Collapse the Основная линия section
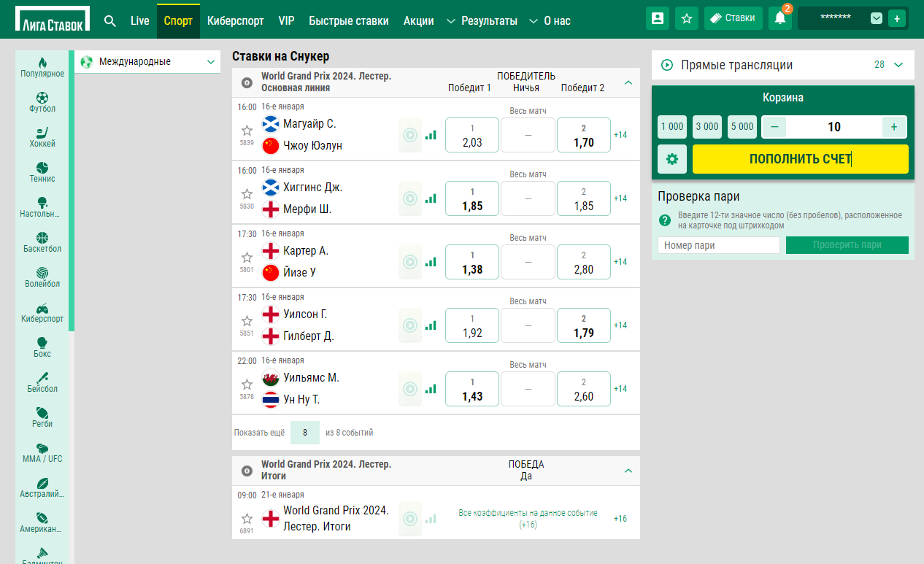 pyautogui.click(x=628, y=82)
